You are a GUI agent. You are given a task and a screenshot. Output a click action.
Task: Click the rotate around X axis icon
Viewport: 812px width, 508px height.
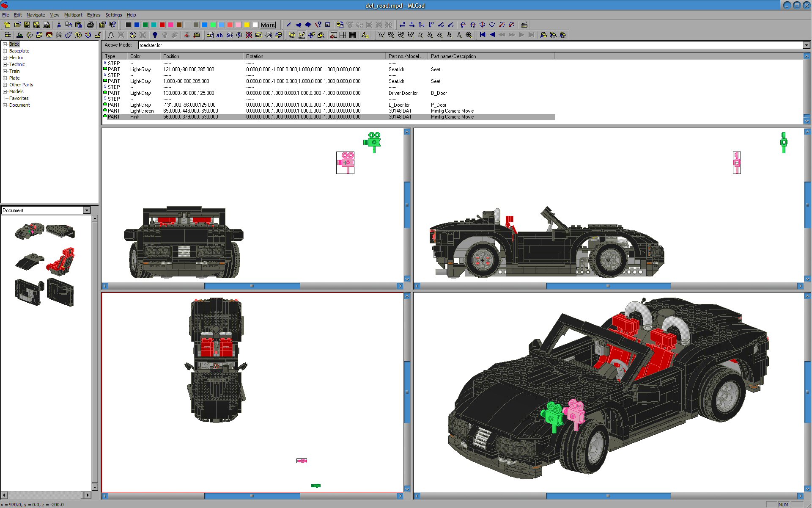463,25
